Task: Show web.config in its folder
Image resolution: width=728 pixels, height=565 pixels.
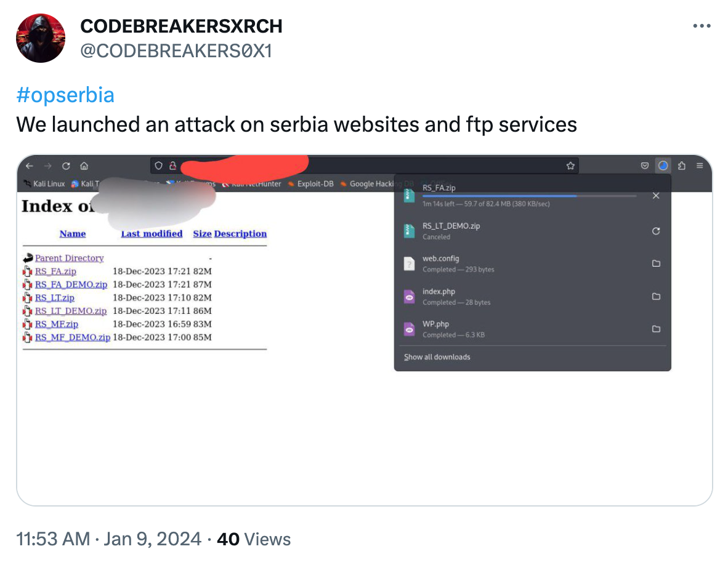Action: point(656,263)
